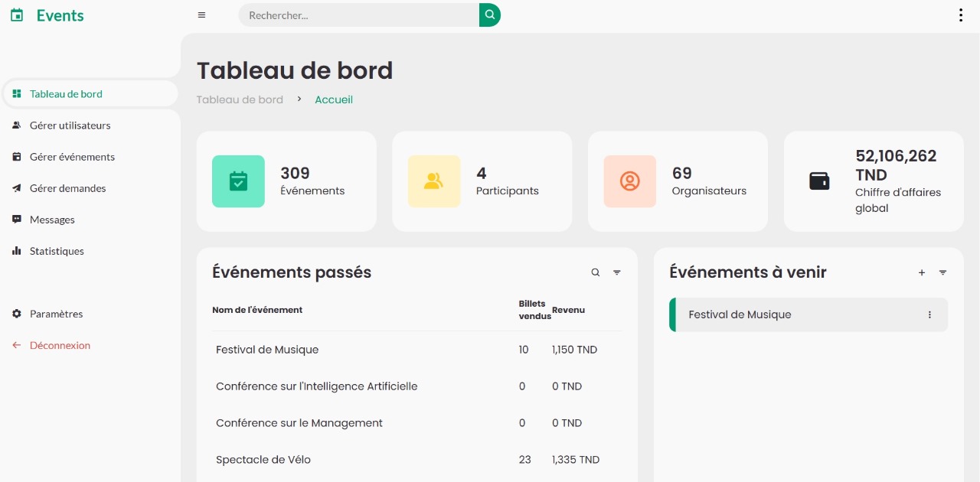Click the Gérer utilisateurs people icon
This screenshot has height=482, width=980.
17,125
